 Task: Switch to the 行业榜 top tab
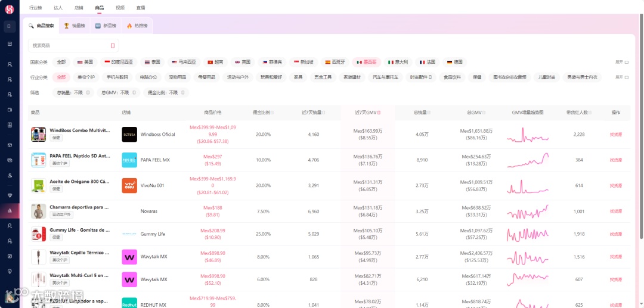36,8
